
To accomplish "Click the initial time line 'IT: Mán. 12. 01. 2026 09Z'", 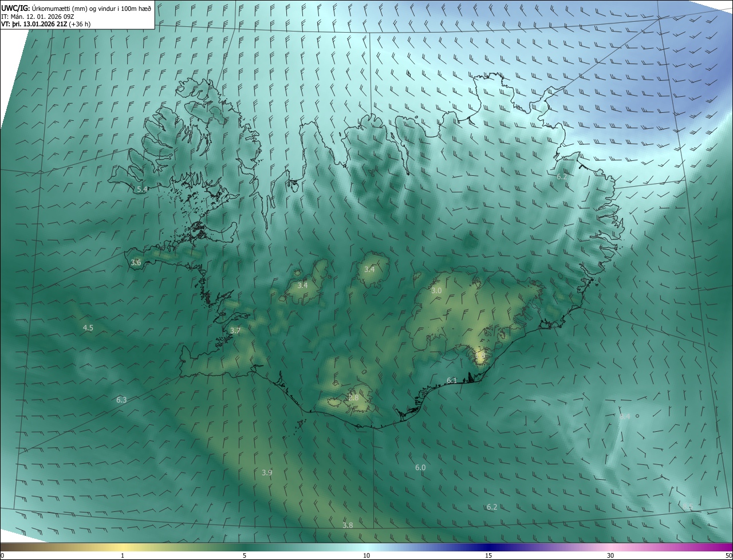I will click(x=39, y=17).
